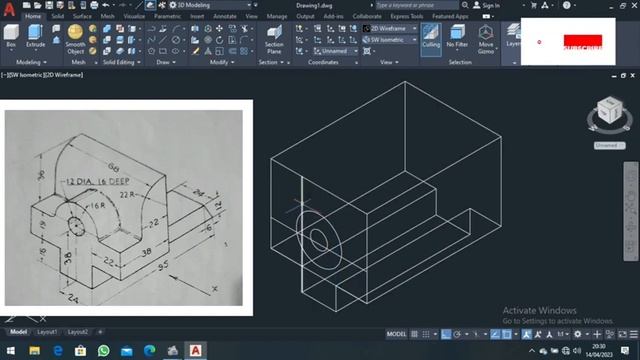This screenshot has height=360, width=640.
Task: Click the keyword search input field
Action: (x=417, y=5)
